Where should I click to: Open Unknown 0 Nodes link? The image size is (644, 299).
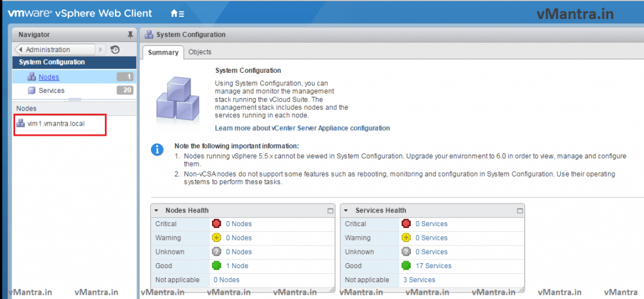238,252
